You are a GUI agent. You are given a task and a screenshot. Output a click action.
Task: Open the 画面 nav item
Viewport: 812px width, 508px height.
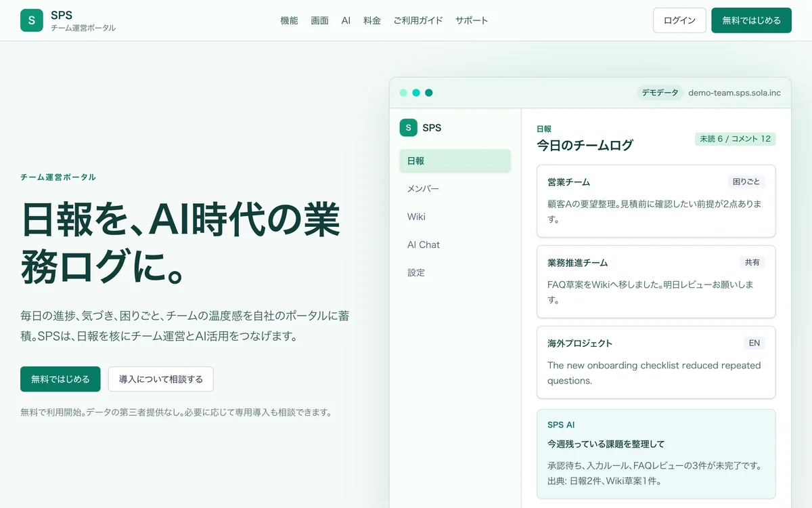320,20
